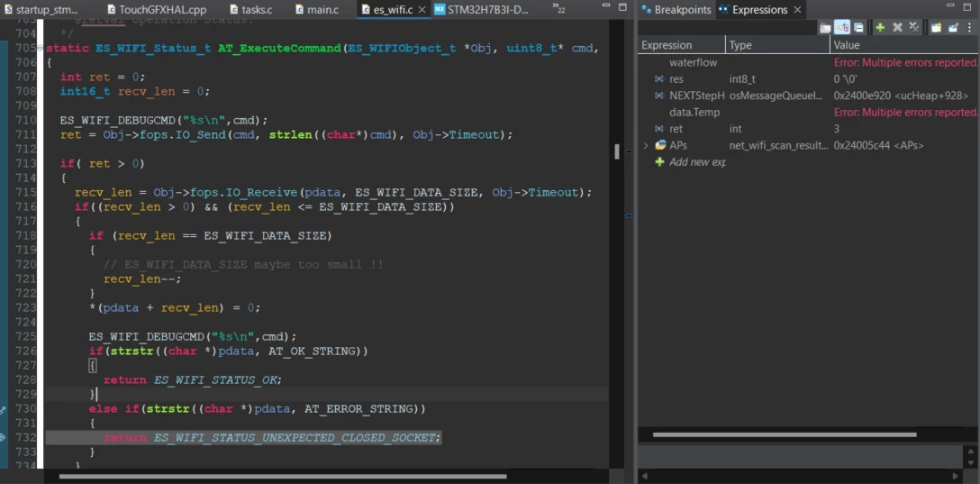Select the STM32H7B3I-D… configuration tab
This screenshot has height=484, width=980.
pos(481,10)
